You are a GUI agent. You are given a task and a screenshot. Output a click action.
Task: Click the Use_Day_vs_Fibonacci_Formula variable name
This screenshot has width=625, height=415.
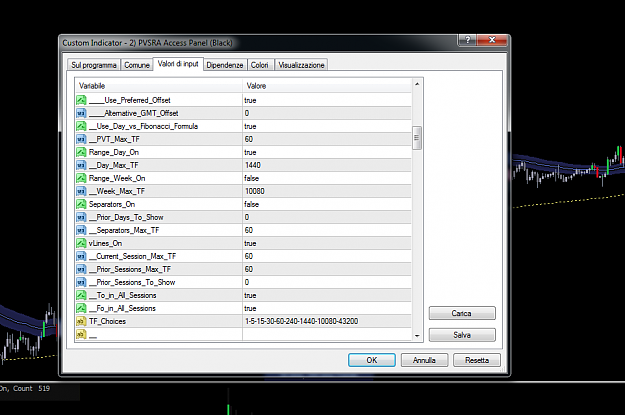coord(143,126)
